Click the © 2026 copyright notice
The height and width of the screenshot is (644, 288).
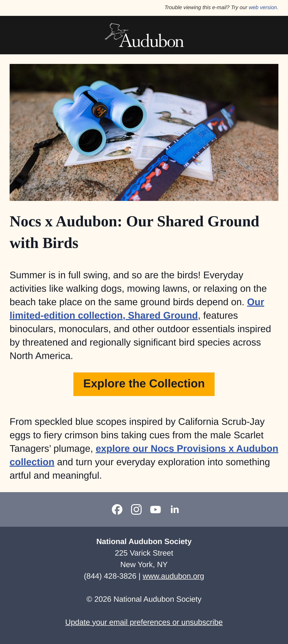tap(144, 599)
